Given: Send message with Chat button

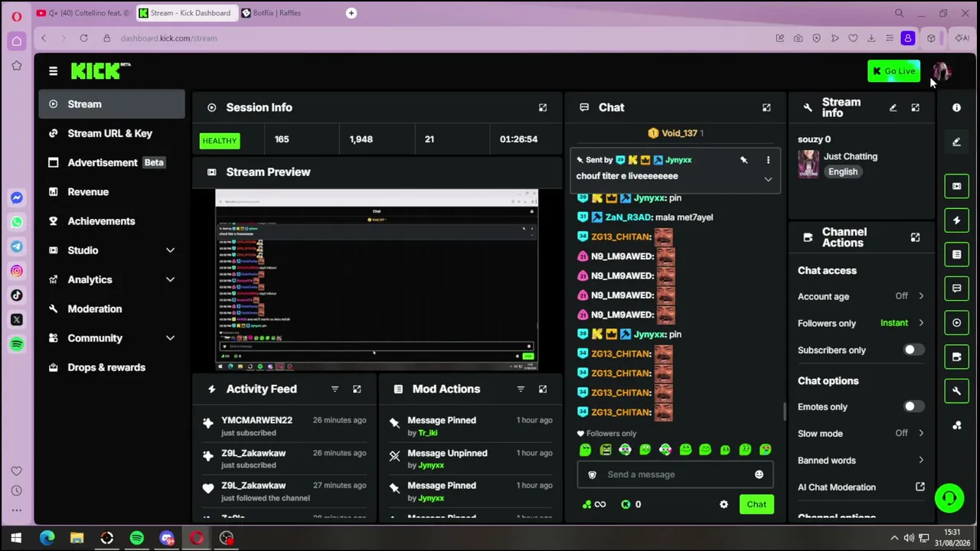Looking at the screenshot, I should [756, 504].
